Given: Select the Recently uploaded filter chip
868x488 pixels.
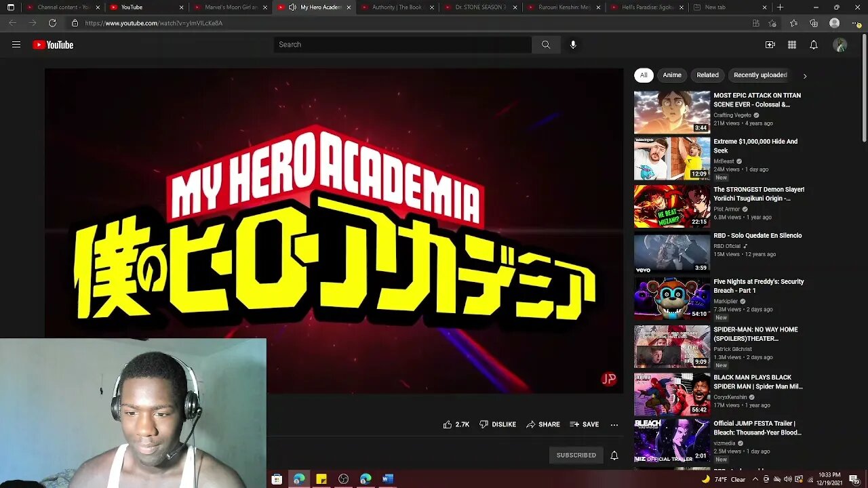Looking at the screenshot, I should [x=760, y=75].
